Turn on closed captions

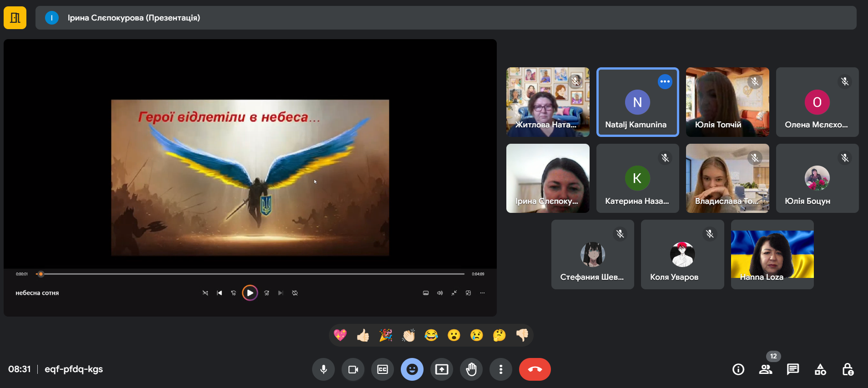point(383,369)
